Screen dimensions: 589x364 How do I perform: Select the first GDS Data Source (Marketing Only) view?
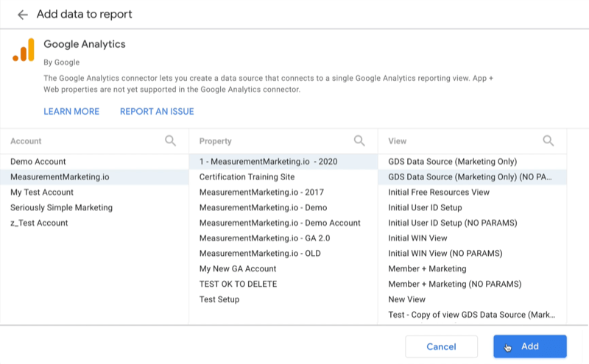(x=472, y=161)
